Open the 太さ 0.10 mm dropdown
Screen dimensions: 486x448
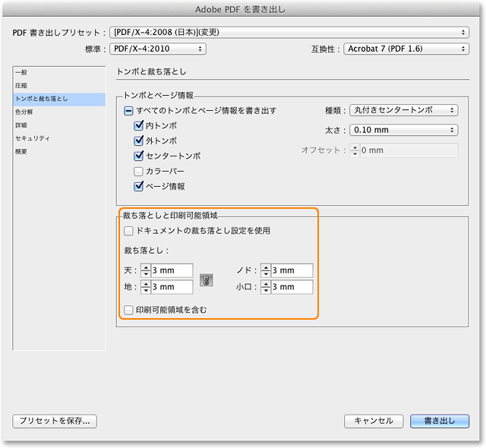coord(404,130)
